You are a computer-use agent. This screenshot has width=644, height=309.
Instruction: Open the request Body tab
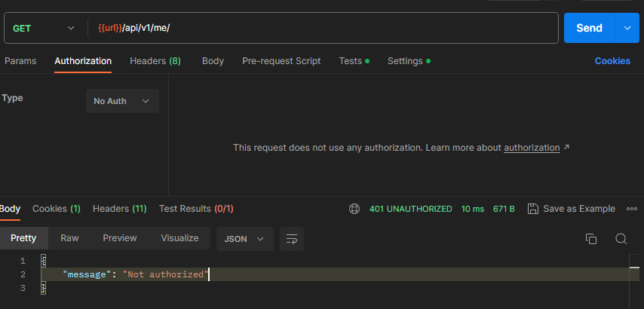(213, 61)
